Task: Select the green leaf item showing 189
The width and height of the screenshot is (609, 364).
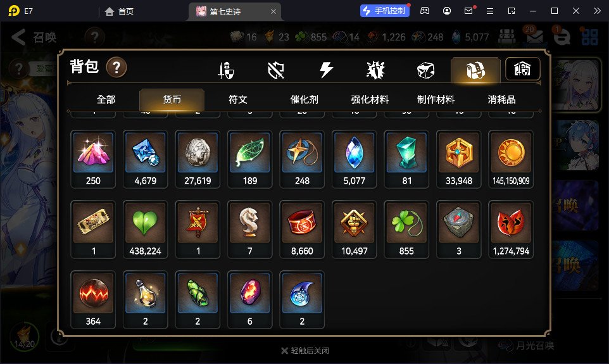Action: coord(249,160)
